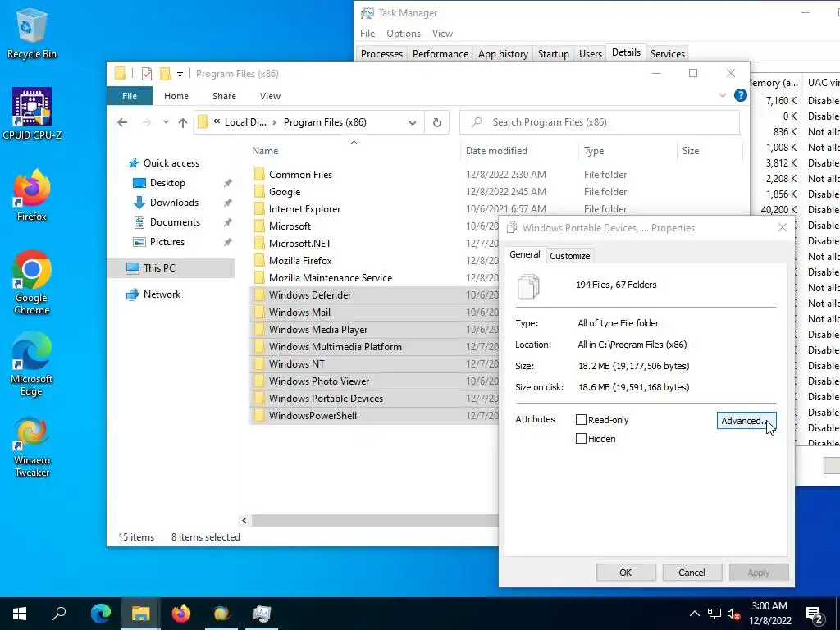Open Microsoft Edge from the taskbar
Image resolution: width=840 pixels, height=630 pixels.
click(100, 614)
